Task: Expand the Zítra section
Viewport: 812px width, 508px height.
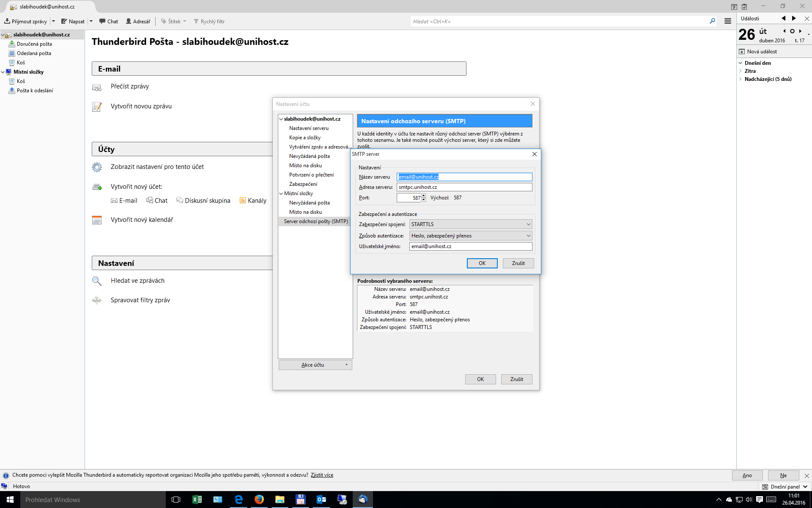Action: (x=741, y=71)
